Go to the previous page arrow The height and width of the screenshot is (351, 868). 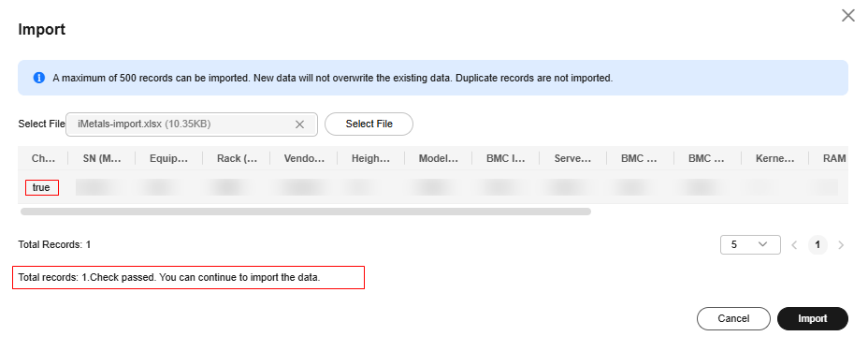pos(794,244)
